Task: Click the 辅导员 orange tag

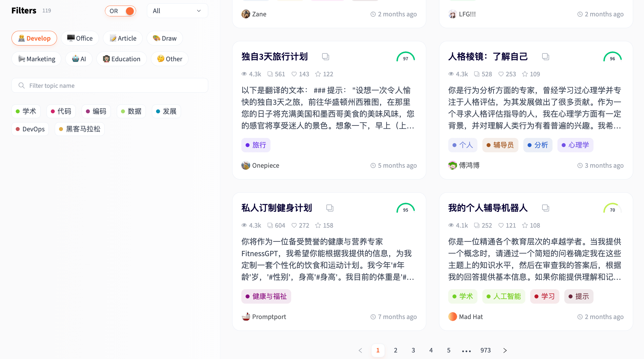Action: (500, 145)
